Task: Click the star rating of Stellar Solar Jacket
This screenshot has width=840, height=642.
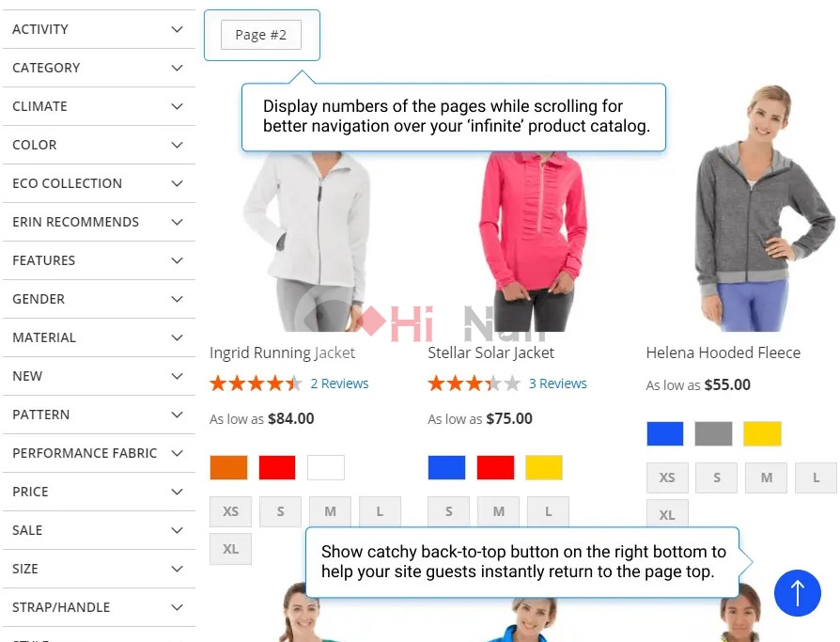Action: click(474, 384)
